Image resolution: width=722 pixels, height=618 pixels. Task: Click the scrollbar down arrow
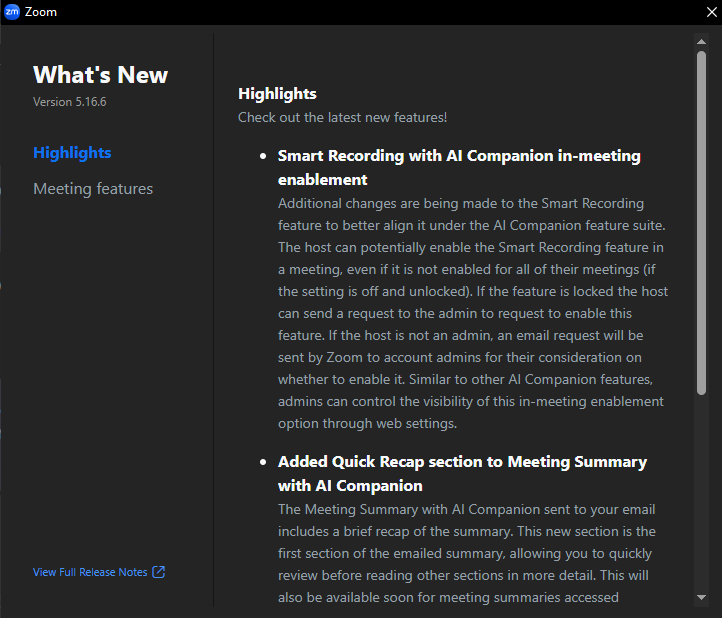pyautogui.click(x=701, y=597)
